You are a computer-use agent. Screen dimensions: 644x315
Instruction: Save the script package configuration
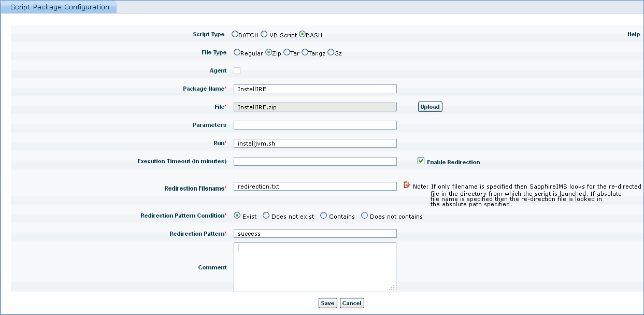pos(327,303)
